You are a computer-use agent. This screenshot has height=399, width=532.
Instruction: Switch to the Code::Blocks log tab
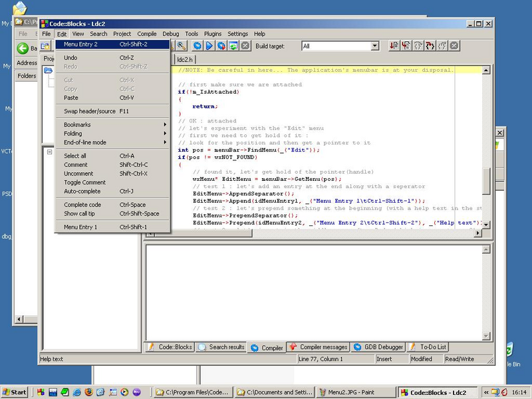tap(170, 346)
